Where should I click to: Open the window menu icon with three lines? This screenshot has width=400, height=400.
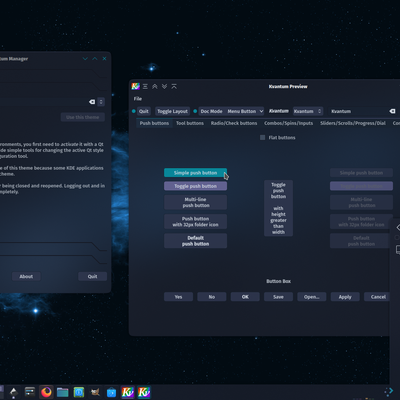click(x=145, y=86)
